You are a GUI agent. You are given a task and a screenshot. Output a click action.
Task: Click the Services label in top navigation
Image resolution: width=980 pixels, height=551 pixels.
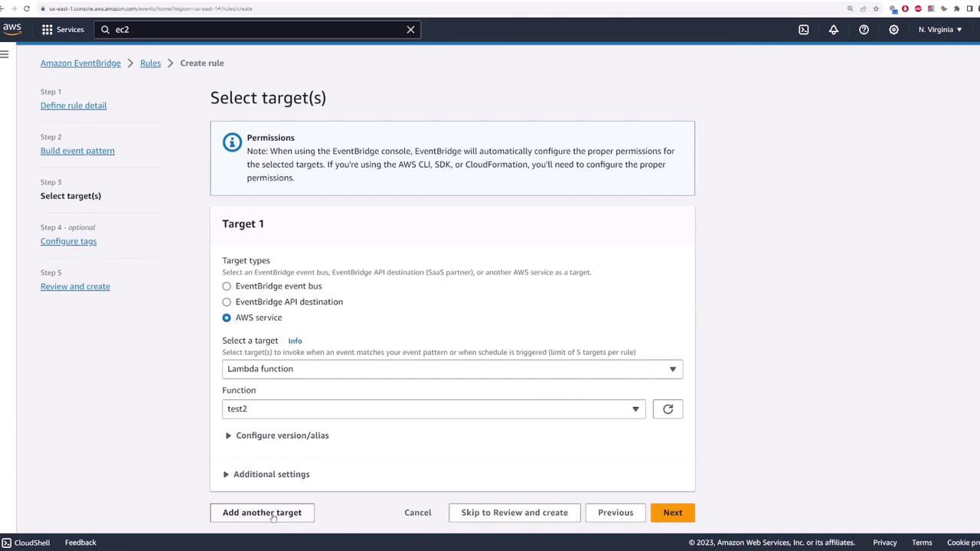point(70,29)
